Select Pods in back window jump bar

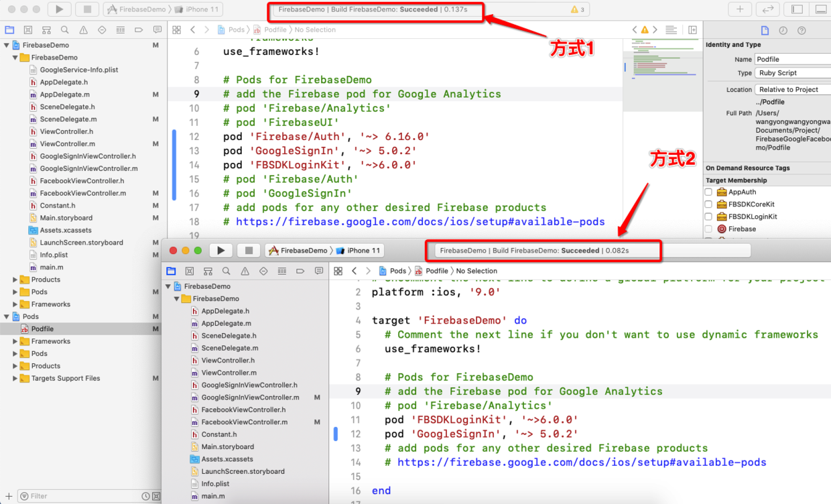click(x=232, y=29)
